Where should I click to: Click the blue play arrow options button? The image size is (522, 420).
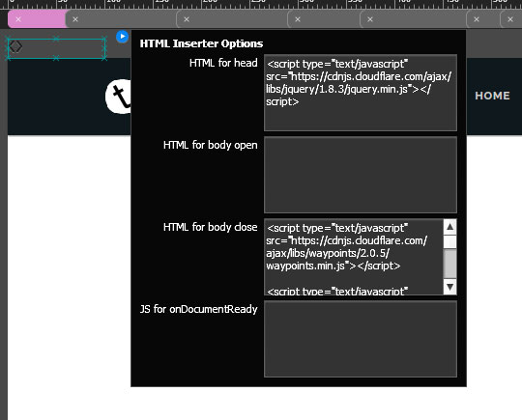tap(122, 37)
